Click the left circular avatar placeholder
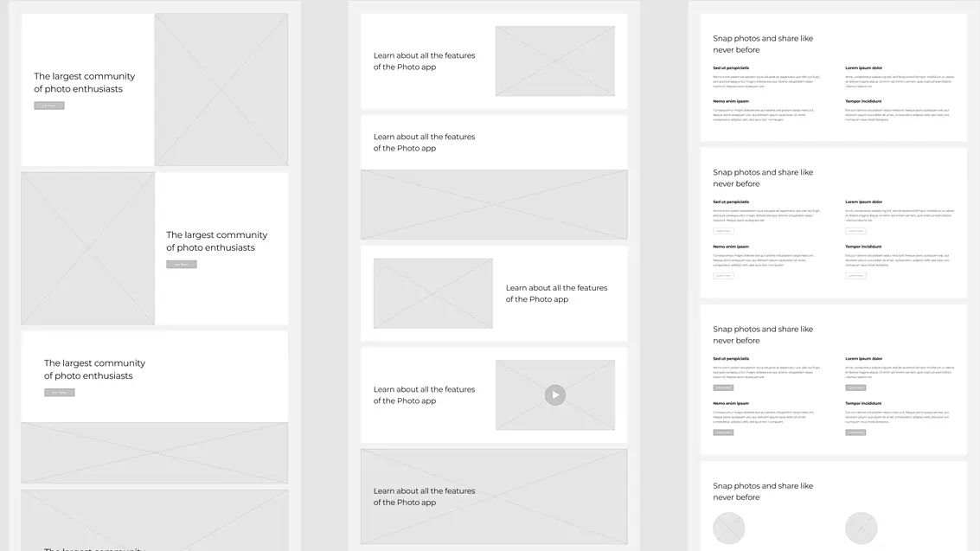Screen dimensions: 980x551 pyautogui.click(x=728, y=528)
